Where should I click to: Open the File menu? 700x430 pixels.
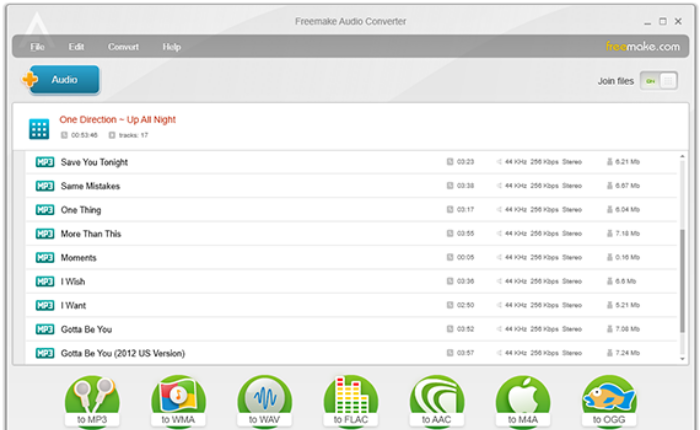(37, 47)
